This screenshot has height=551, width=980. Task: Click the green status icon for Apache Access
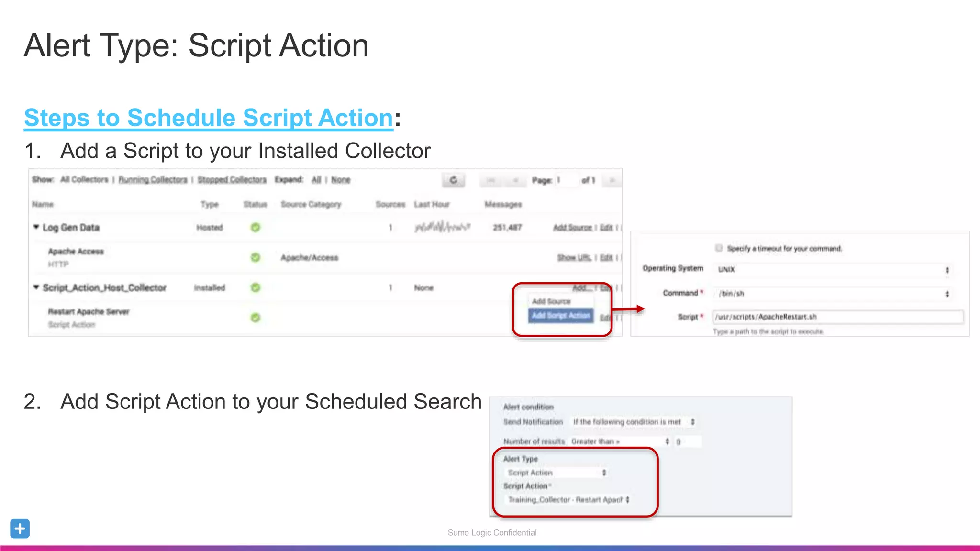[x=256, y=257]
